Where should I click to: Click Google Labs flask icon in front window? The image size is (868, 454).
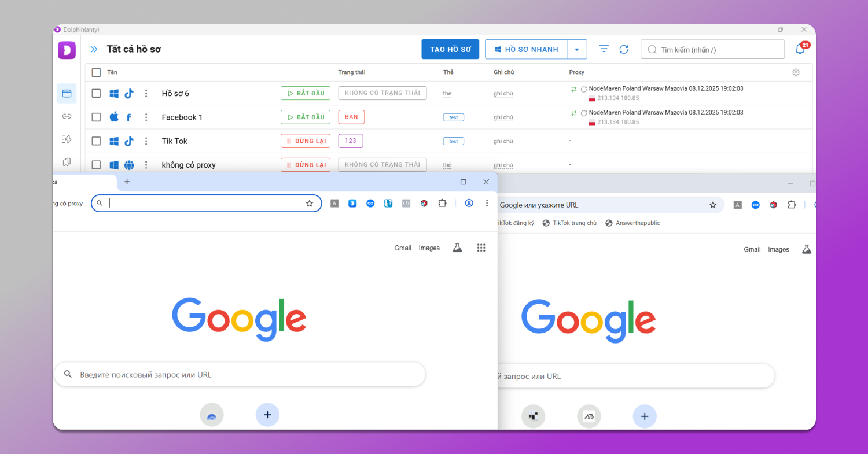(457, 248)
